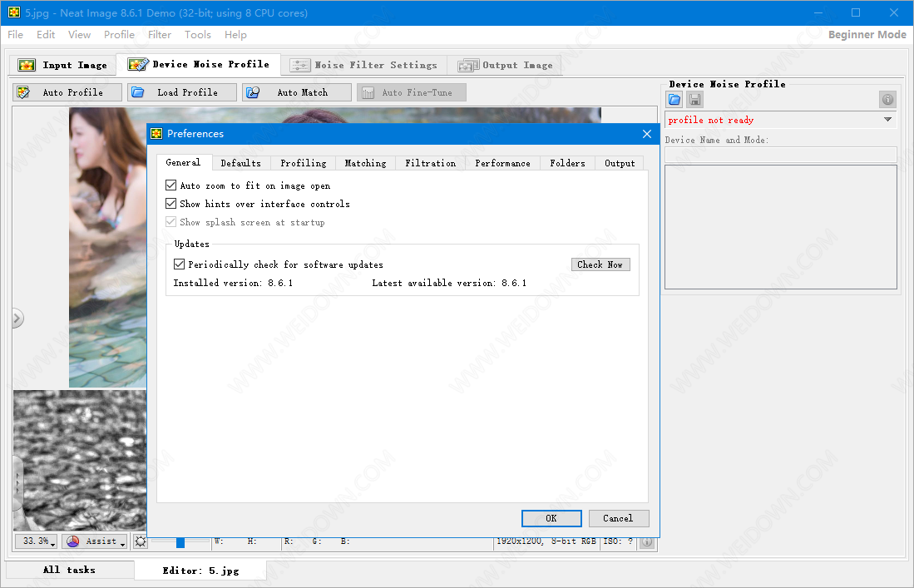
Task: Open the View menu
Action: (79, 34)
